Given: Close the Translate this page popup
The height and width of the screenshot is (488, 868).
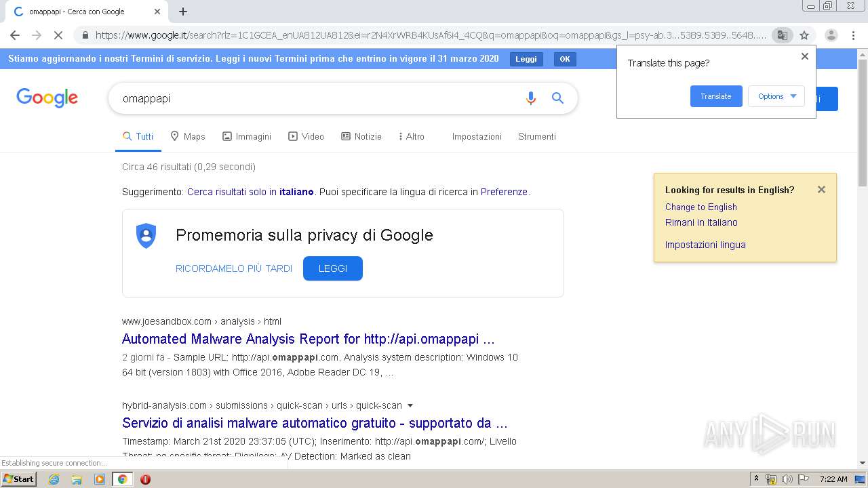Looking at the screenshot, I should click(805, 56).
